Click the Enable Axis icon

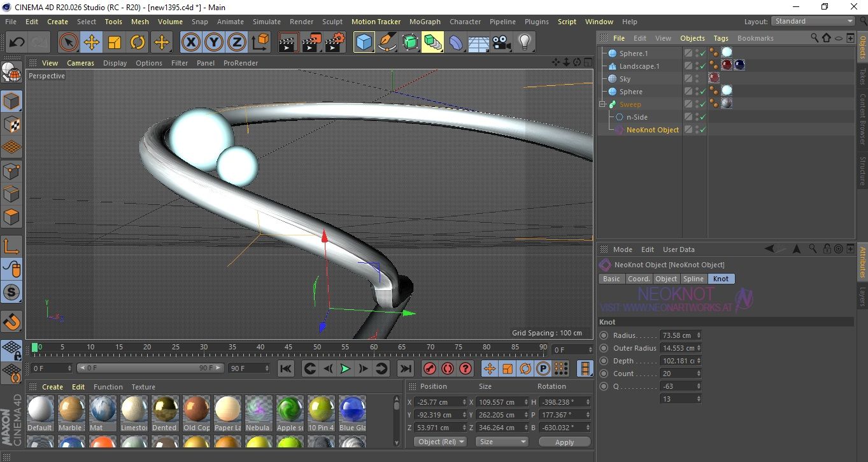click(x=11, y=246)
